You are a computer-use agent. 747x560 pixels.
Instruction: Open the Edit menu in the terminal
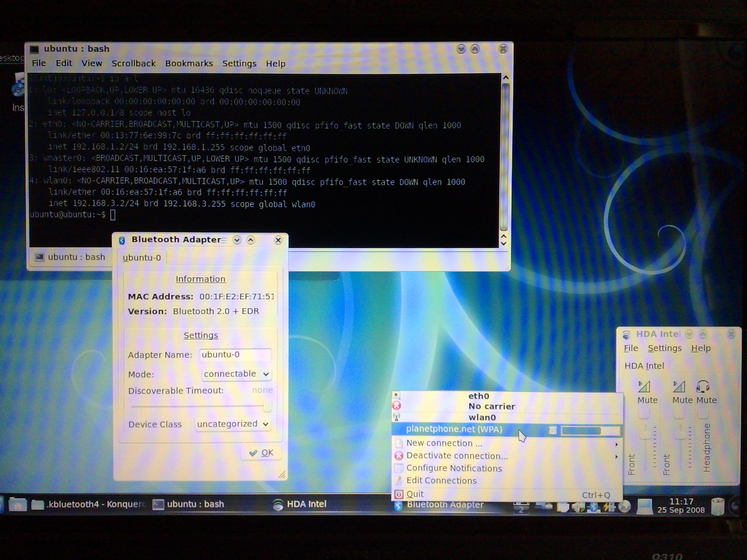coord(64,63)
